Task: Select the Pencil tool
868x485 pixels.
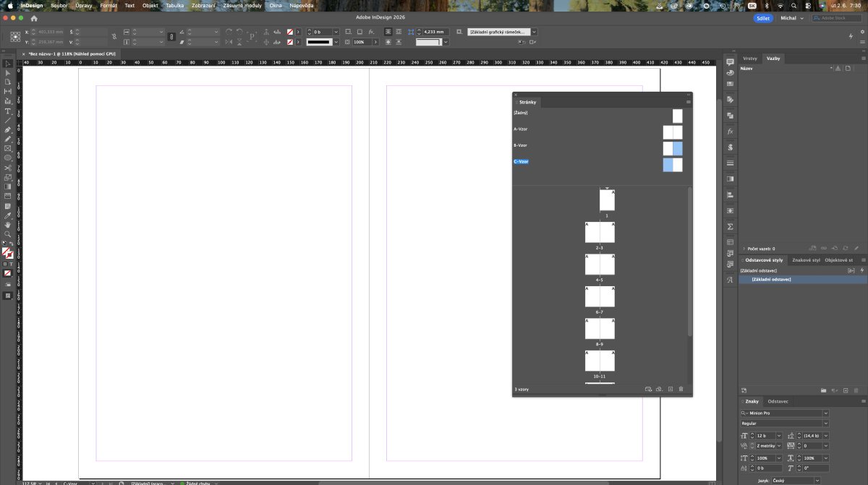Action: (x=8, y=139)
